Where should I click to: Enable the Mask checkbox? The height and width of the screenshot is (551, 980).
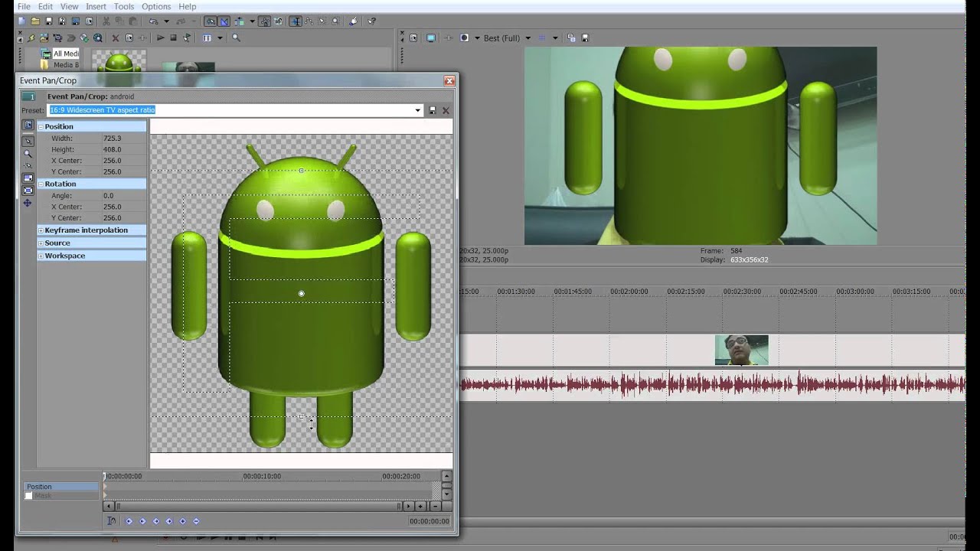click(29, 496)
